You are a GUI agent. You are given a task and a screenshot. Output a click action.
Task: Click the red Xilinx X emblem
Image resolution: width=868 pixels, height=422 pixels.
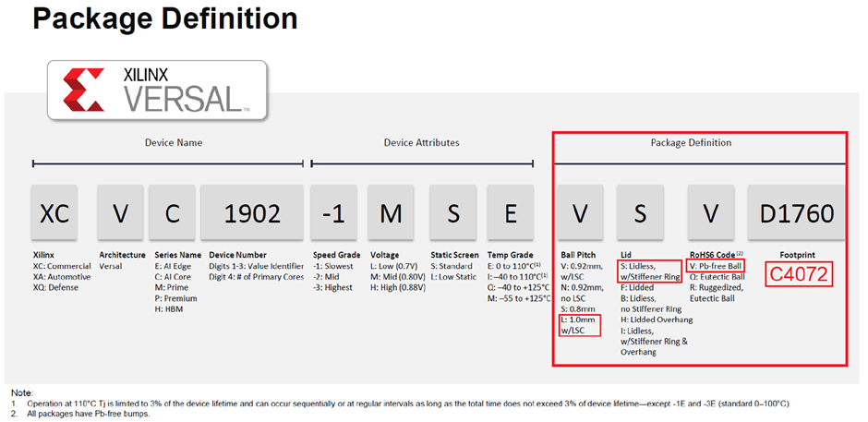pos(83,90)
